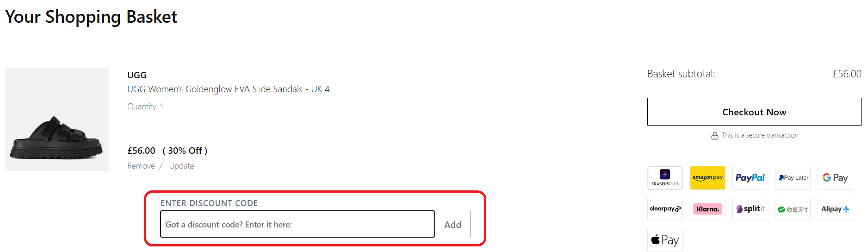Click the UGG brand name
Screen dimensions: 868x252
click(137, 75)
